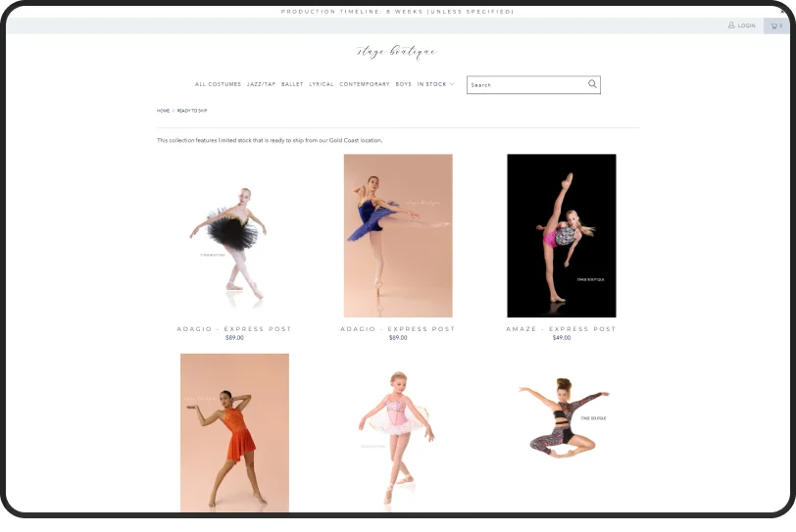Open the All Costumes menu item

[218, 84]
